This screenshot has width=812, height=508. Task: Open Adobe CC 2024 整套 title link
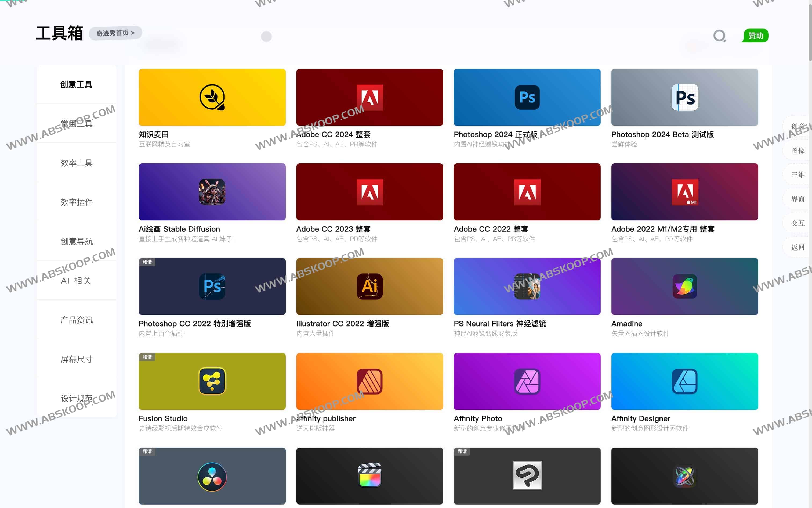point(333,134)
